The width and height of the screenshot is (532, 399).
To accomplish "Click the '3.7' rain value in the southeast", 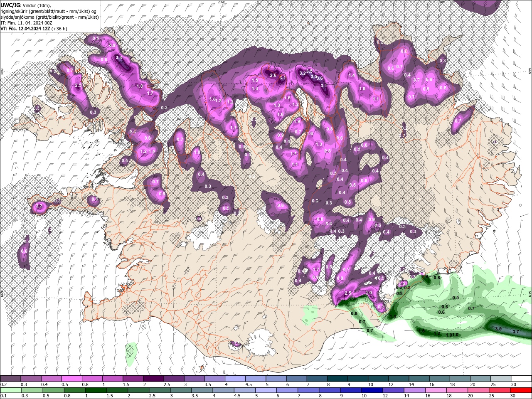I will tap(516, 332).
